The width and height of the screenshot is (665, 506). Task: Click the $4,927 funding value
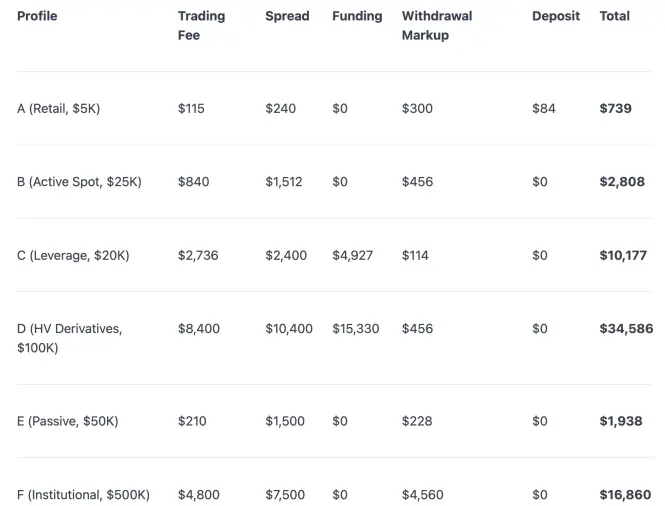click(x=352, y=256)
